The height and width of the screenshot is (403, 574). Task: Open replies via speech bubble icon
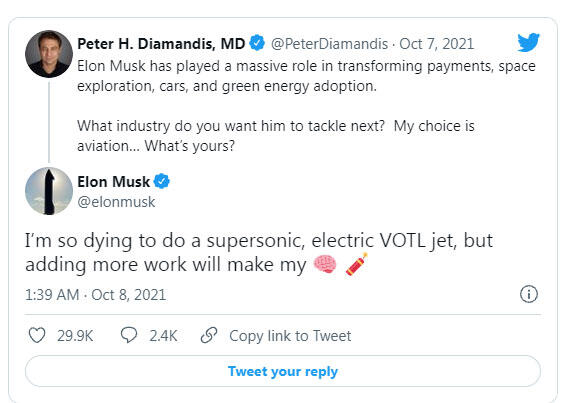(129, 335)
